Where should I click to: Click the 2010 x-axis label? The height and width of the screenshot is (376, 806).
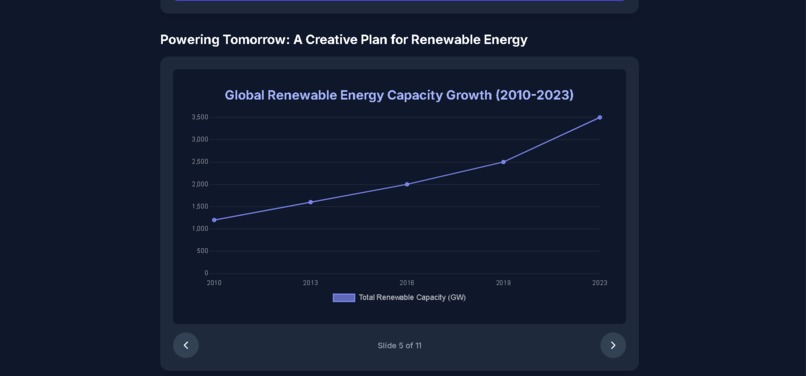[214, 283]
